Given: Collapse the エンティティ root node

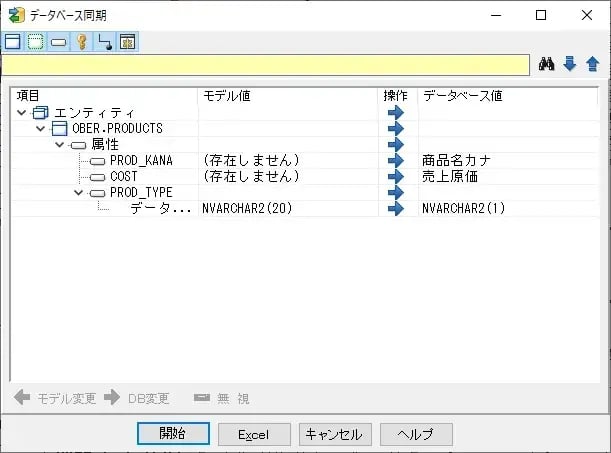Looking at the screenshot, I should click(x=22, y=113).
